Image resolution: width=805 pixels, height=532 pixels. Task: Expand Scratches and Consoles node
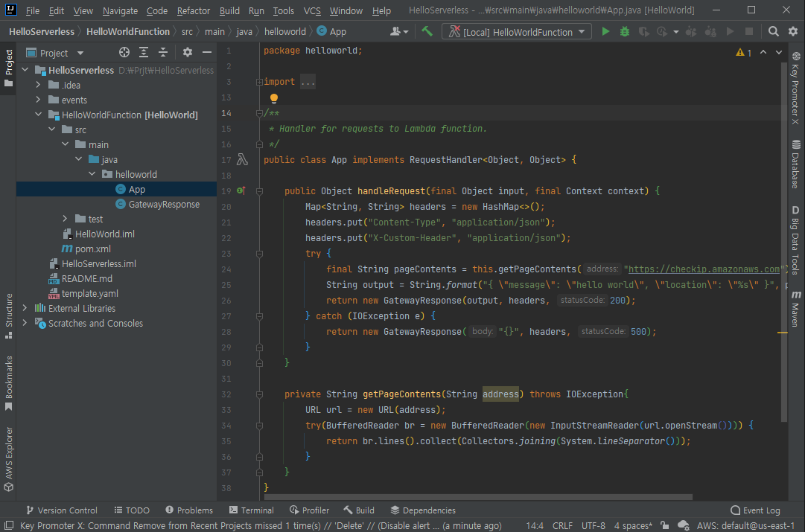click(25, 323)
